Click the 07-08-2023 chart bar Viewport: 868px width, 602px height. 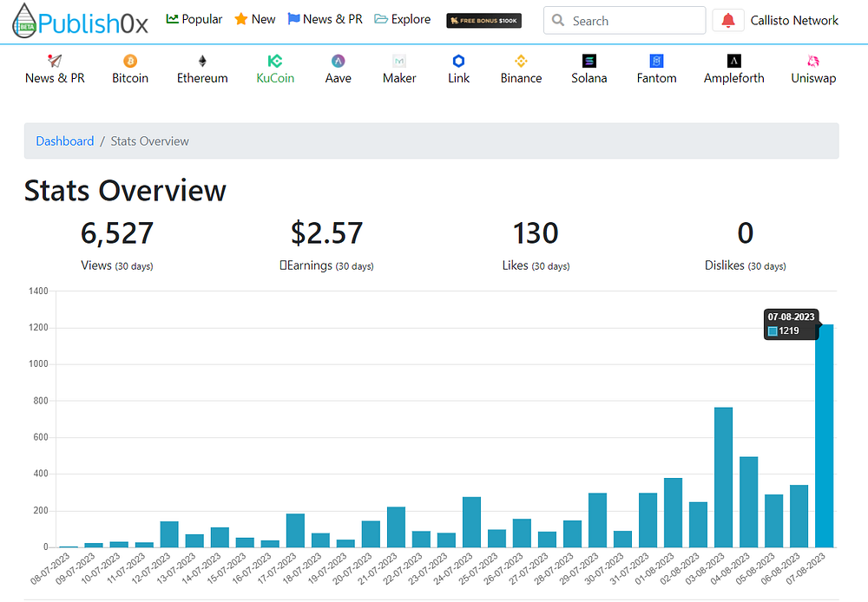(824, 436)
